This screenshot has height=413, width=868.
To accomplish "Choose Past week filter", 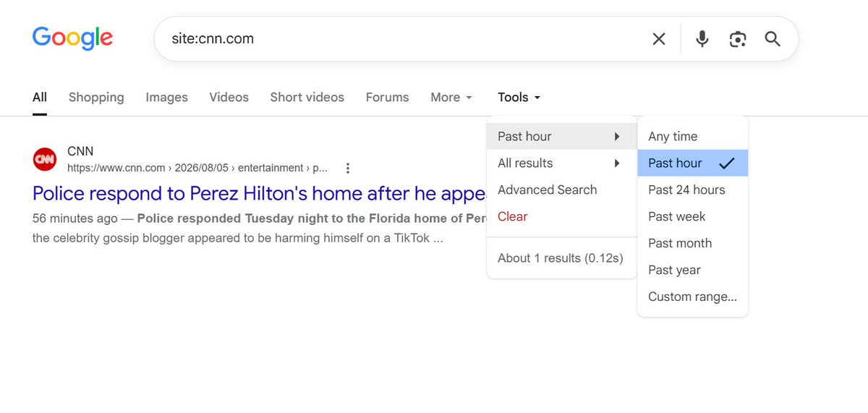I will click(692, 217).
